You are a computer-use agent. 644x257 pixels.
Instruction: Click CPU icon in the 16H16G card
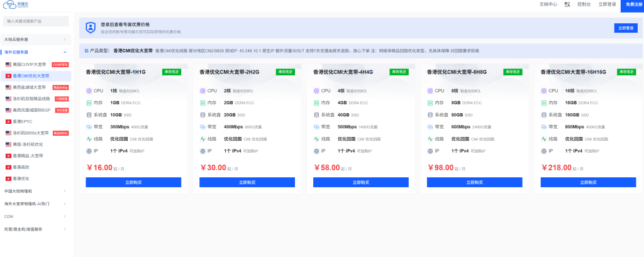pos(544,90)
